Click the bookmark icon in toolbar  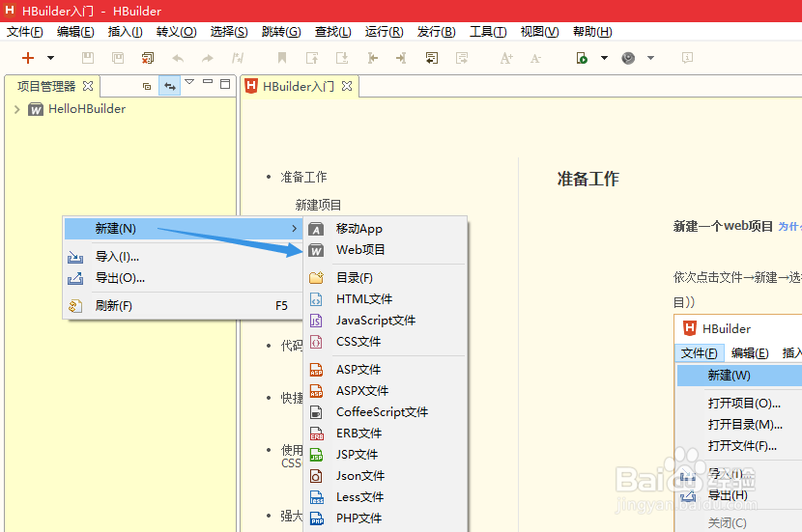point(282,58)
